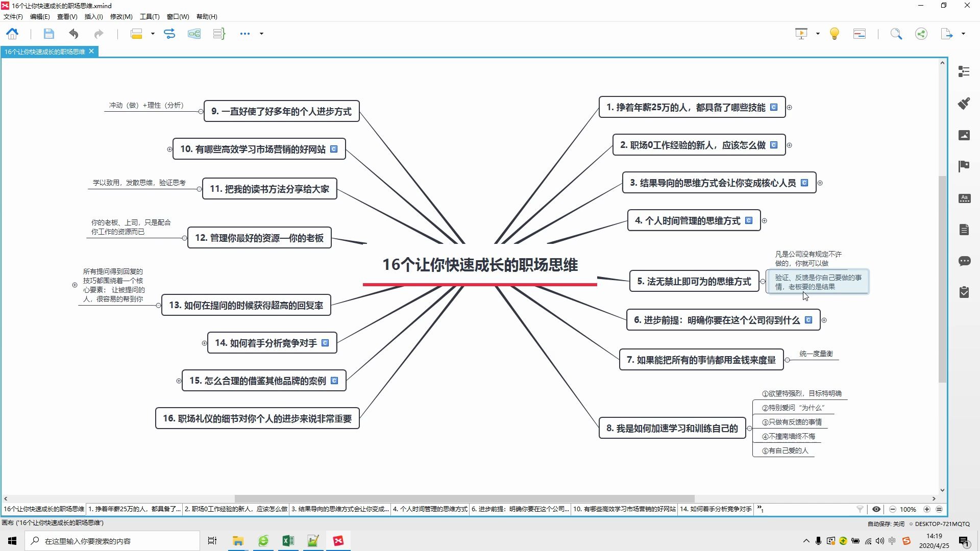Open Excel from the taskbar
Screen dimensions: 980x551
[x=288, y=541]
